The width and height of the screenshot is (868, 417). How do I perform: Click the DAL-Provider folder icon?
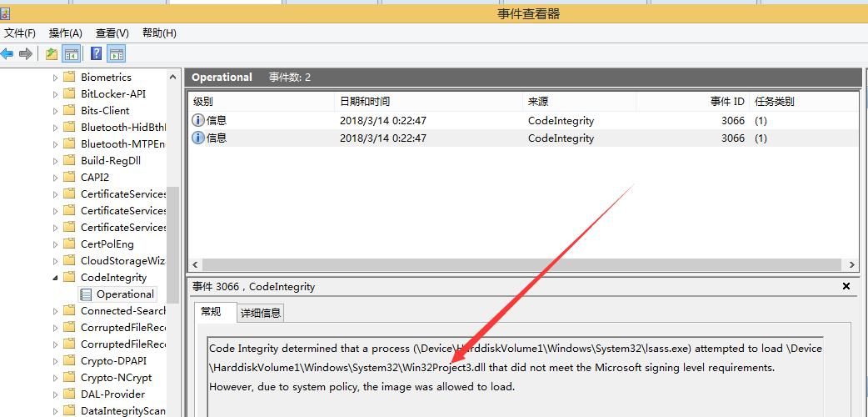point(69,394)
